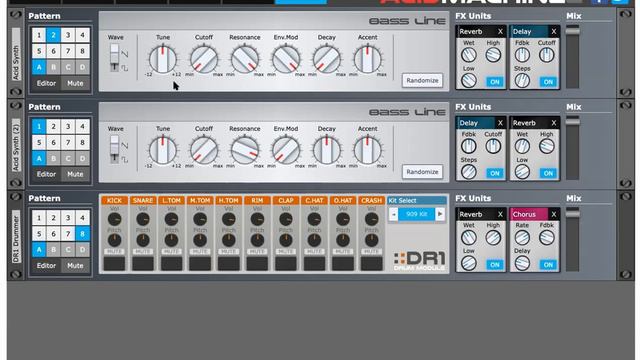Click Chorus Fdbk knob on DR1 Drummer
The height and width of the screenshot is (360, 640).
click(x=547, y=238)
